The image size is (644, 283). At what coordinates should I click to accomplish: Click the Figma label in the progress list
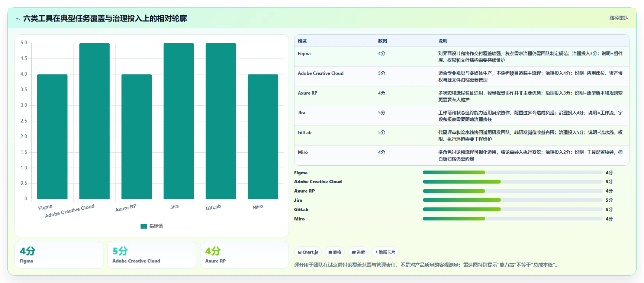point(301,173)
